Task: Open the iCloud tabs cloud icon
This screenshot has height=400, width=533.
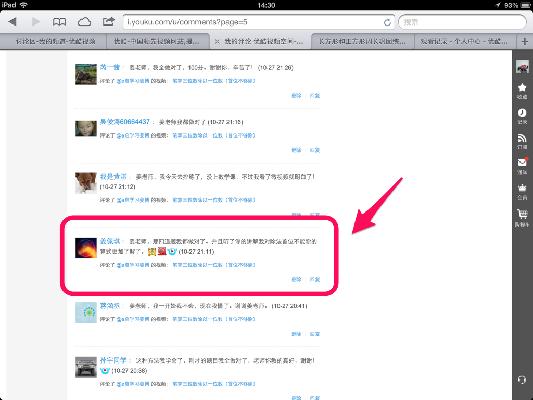Action: tap(84, 22)
